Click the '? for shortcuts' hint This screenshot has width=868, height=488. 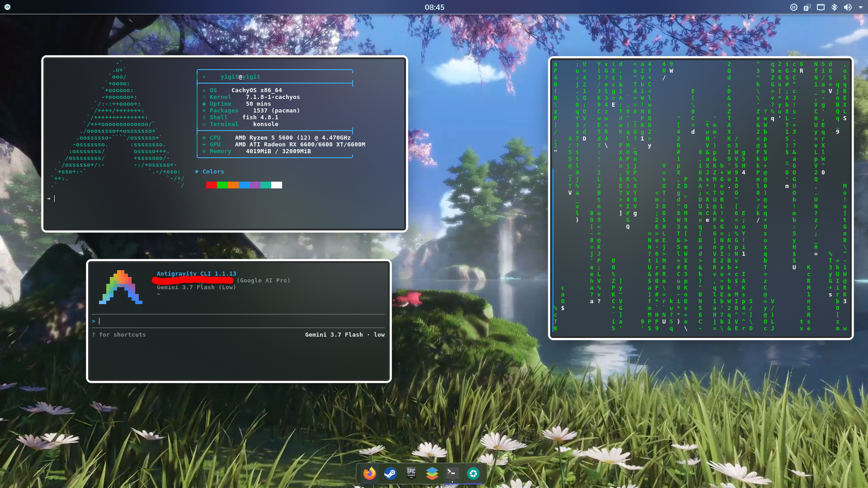(119, 335)
